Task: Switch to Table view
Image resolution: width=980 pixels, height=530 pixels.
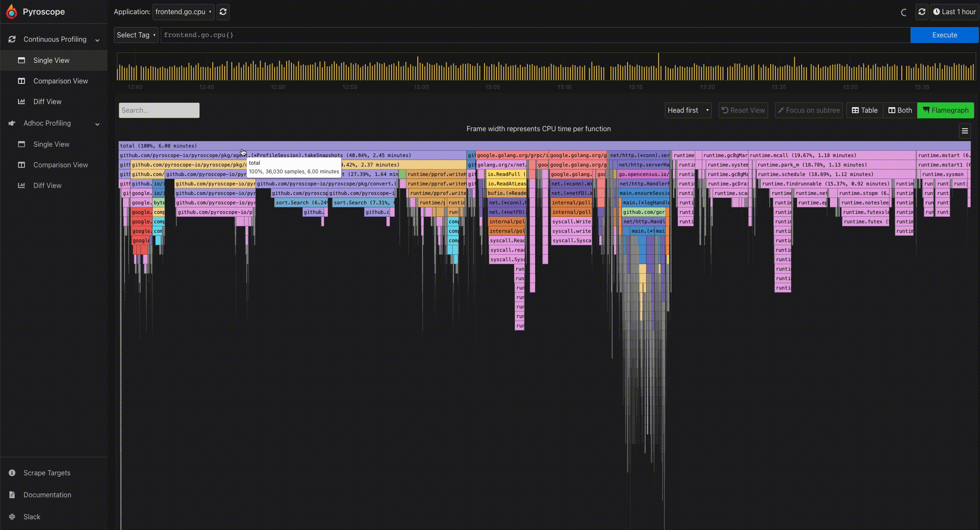Action: click(x=865, y=111)
